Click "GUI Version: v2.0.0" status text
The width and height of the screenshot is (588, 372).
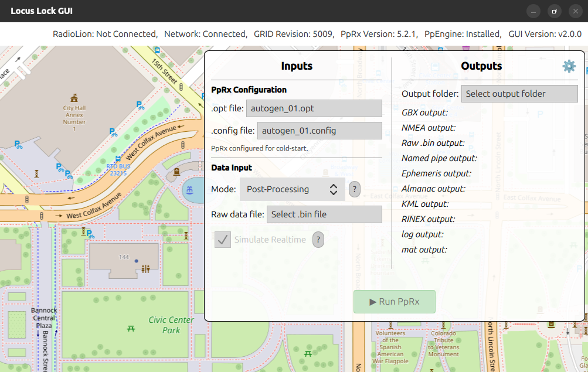[x=545, y=34]
